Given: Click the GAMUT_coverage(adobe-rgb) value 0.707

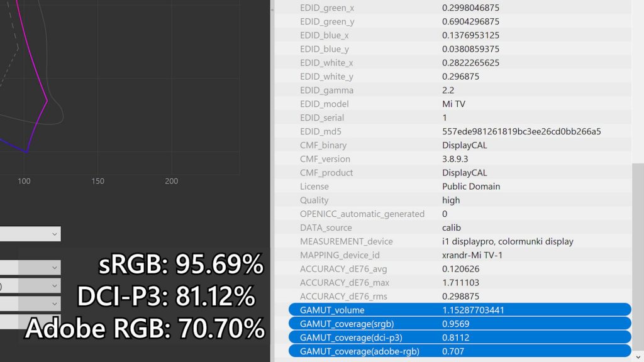Looking at the screenshot, I should 453,351.
